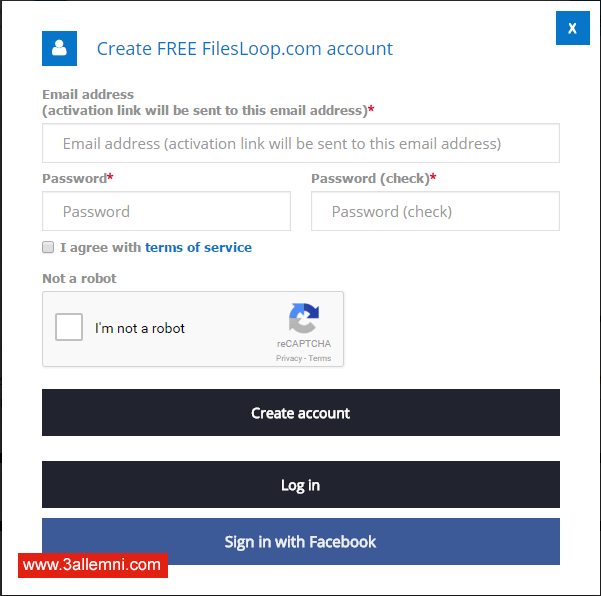The height and width of the screenshot is (596, 601).
Task: Click into the Password field
Action: 166,211
